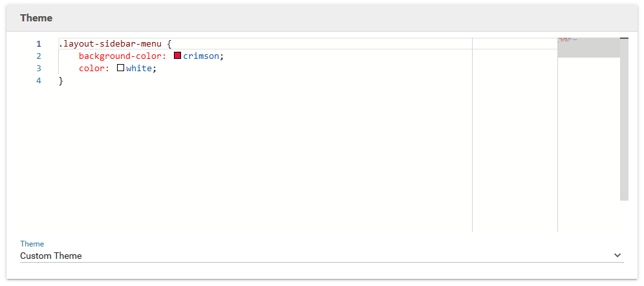The height and width of the screenshot is (286, 644).
Task: Click the background-color property name
Action: point(120,56)
